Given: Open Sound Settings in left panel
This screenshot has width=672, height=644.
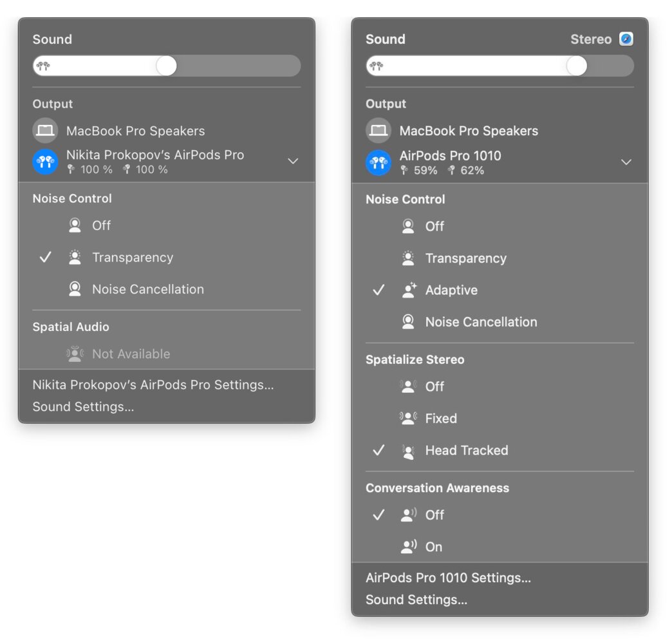Looking at the screenshot, I should point(83,406).
